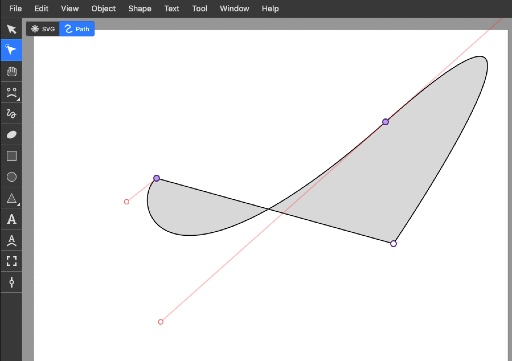512x361 pixels.
Task: Open the File menu
Action: pos(15,9)
